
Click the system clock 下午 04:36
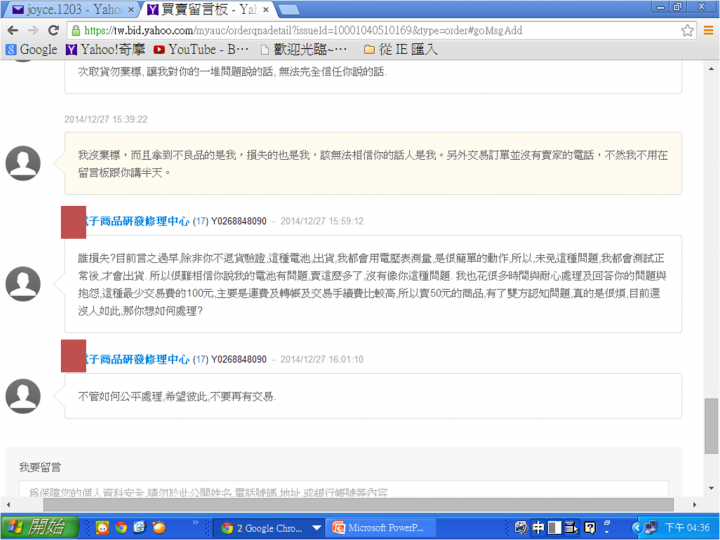coord(687,528)
